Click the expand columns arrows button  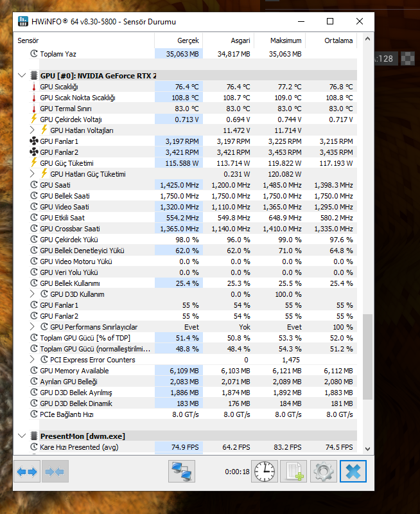pos(27,472)
